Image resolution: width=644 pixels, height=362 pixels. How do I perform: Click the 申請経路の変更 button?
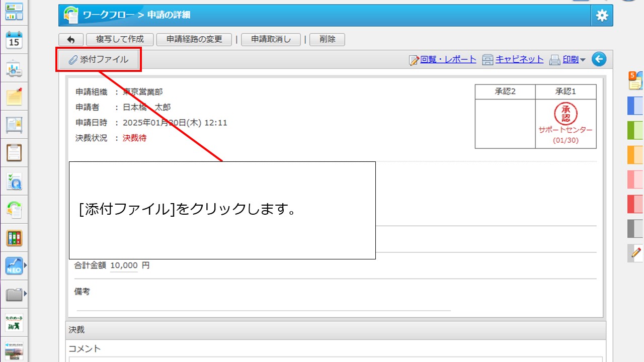coord(194,39)
